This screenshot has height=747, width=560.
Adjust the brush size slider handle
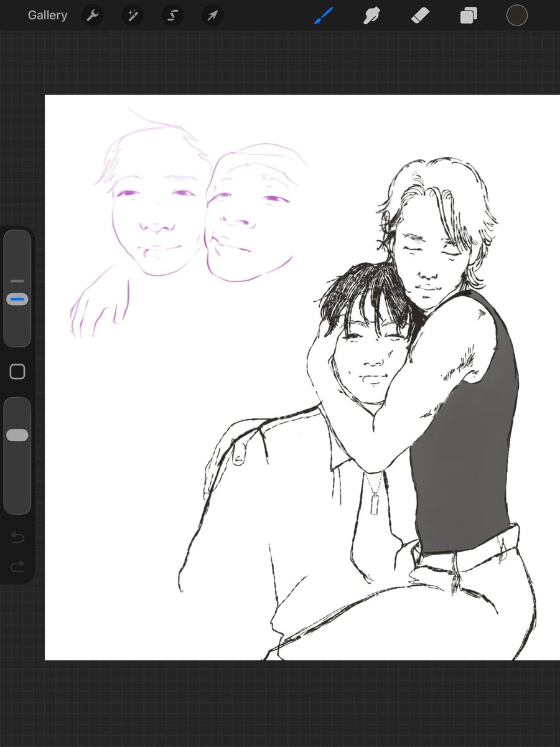17,299
